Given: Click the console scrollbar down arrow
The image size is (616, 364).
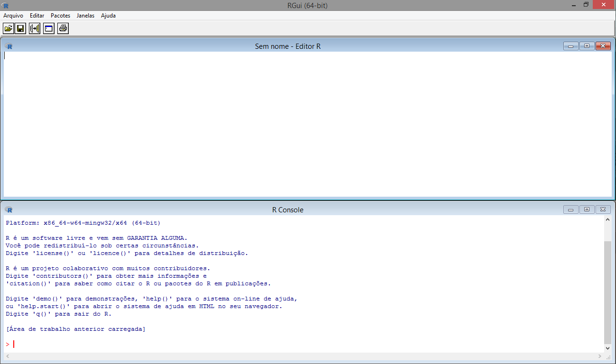Looking at the screenshot, I should (x=607, y=348).
